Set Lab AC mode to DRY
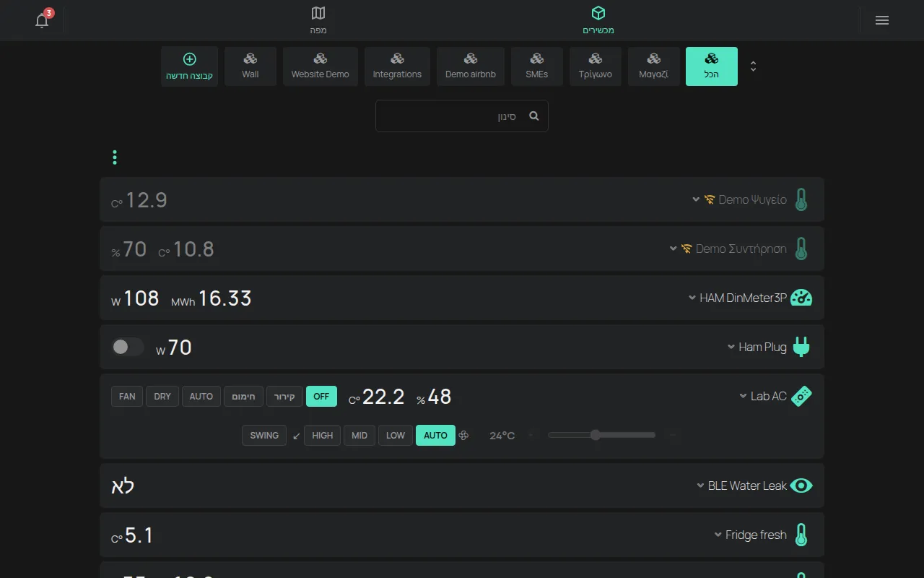924x578 pixels. [x=162, y=396]
